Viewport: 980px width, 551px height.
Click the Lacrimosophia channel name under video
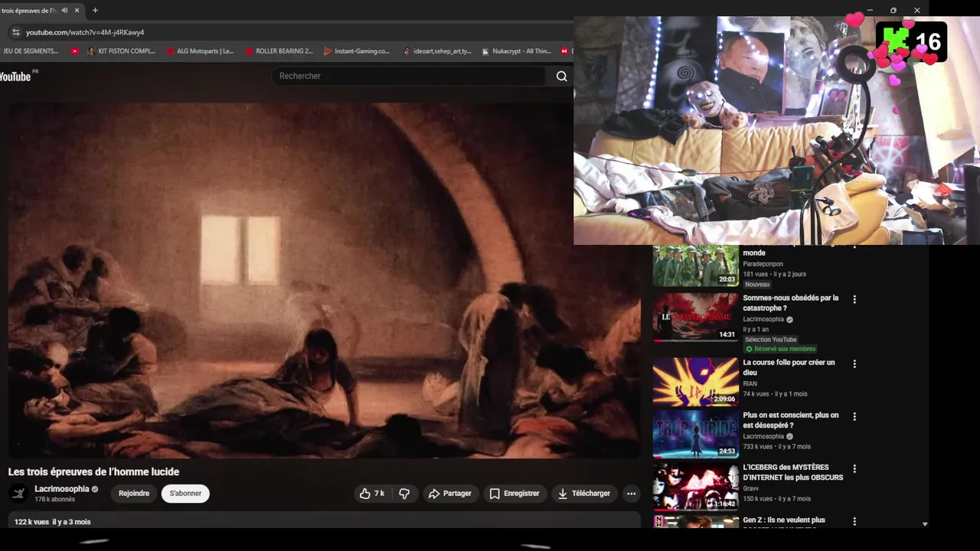tap(62, 489)
